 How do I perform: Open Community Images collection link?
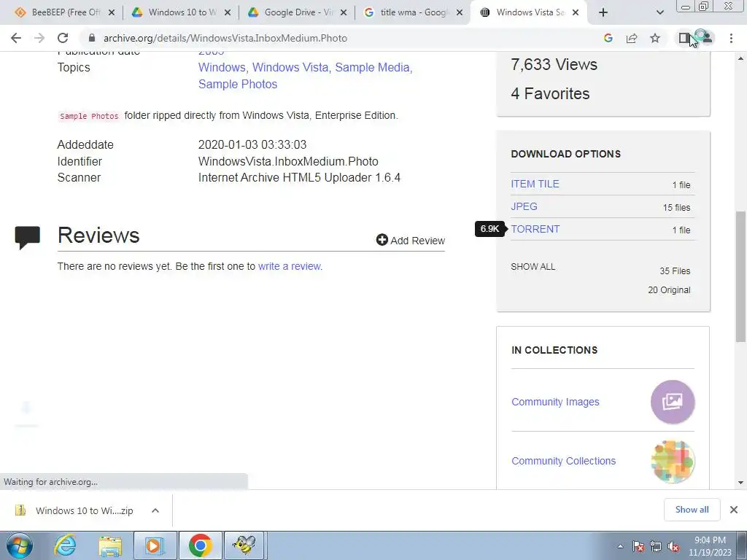(555, 402)
